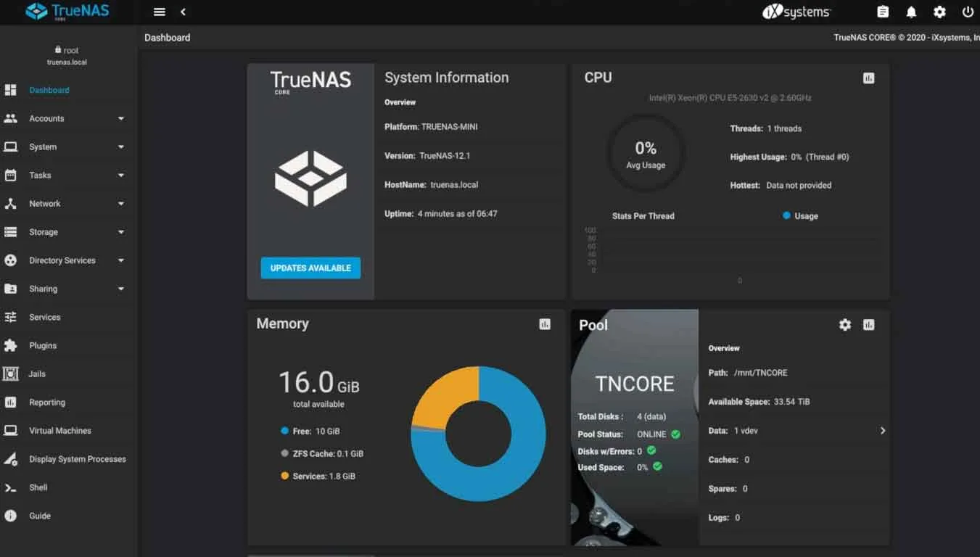Click the Tasks calendar icon
This screenshot has height=557, width=980.
[x=10, y=175]
